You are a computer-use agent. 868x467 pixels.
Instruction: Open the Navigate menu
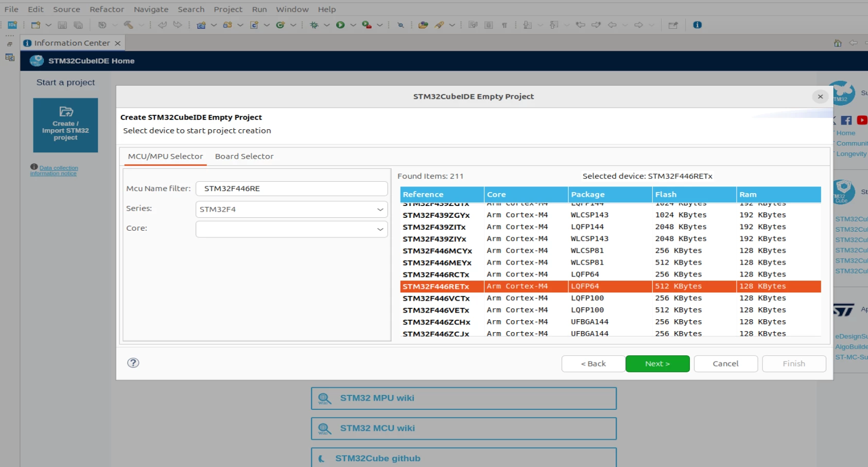tap(151, 9)
